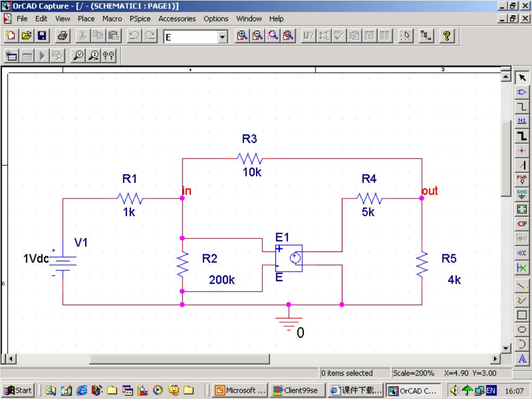This screenshot has width=532, height=399.
Task: Select the Place Ground tool
Action: [x=522, y=194]
